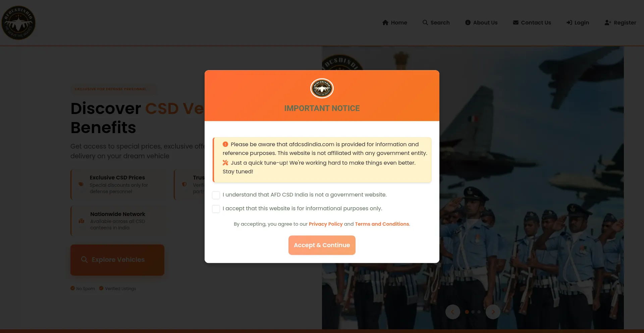The width and height of the screenshot is (644, 333).
Task: Click the Login arrow icon
Action: [569, 22]
